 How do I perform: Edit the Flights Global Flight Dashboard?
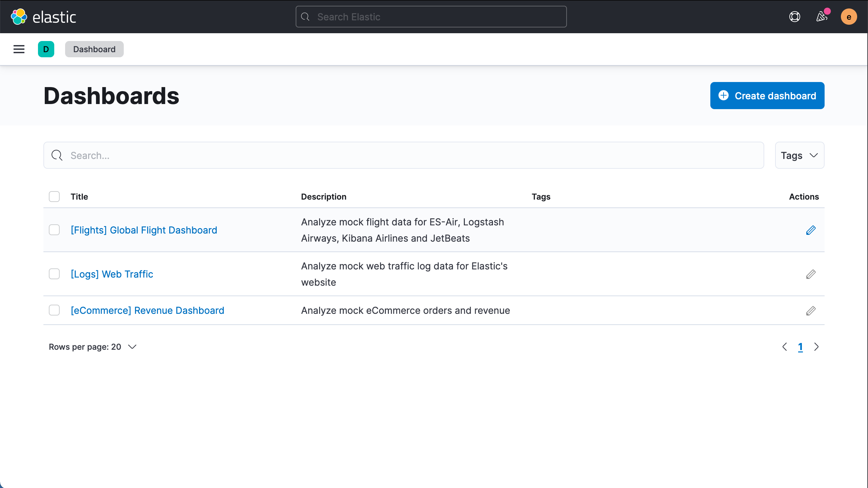tap(811, 230)
